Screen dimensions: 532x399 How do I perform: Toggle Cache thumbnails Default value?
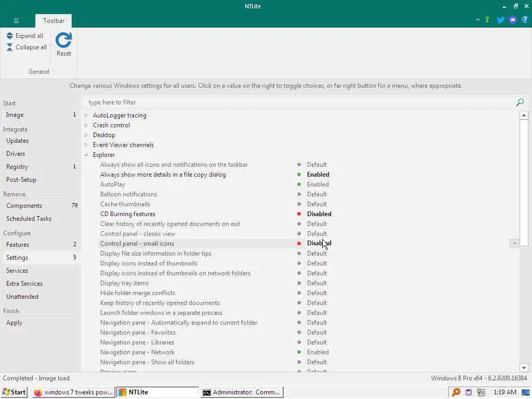(316, 204)
